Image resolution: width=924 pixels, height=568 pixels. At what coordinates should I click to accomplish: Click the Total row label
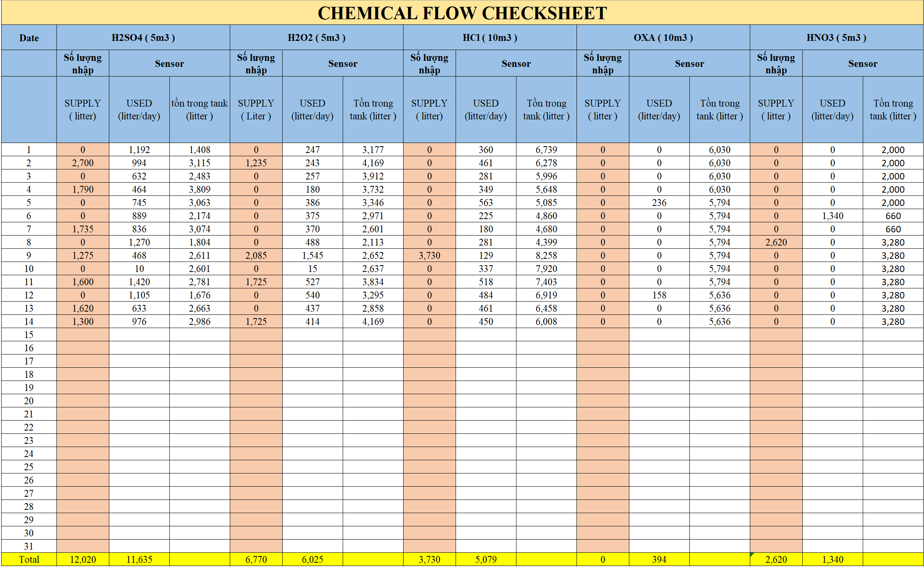coord(29,560)
